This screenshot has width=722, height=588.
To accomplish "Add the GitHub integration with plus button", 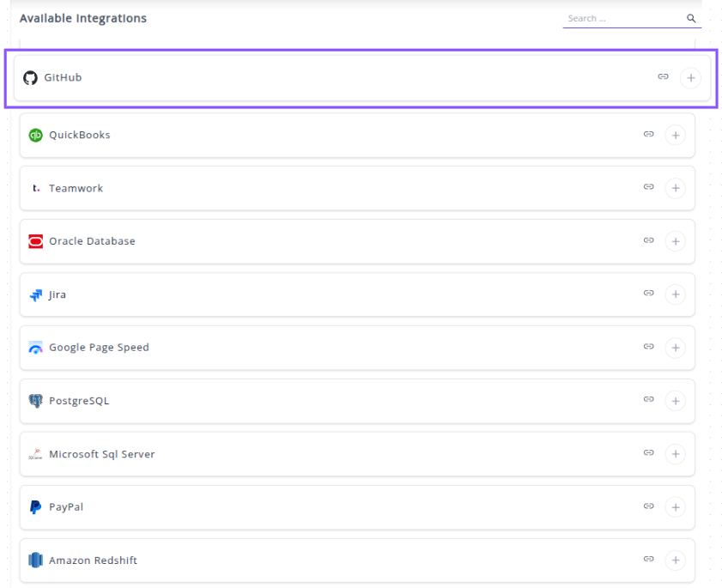I will pos(690,78).
